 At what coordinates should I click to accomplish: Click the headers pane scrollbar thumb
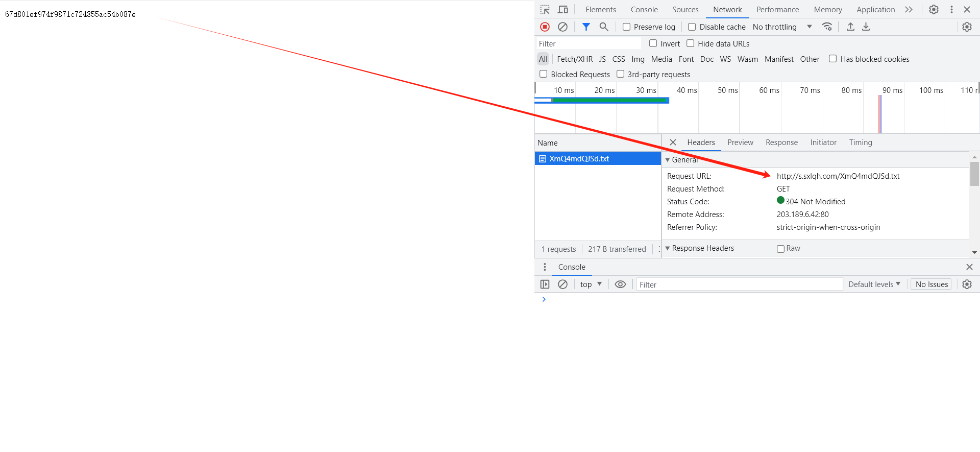974,174
